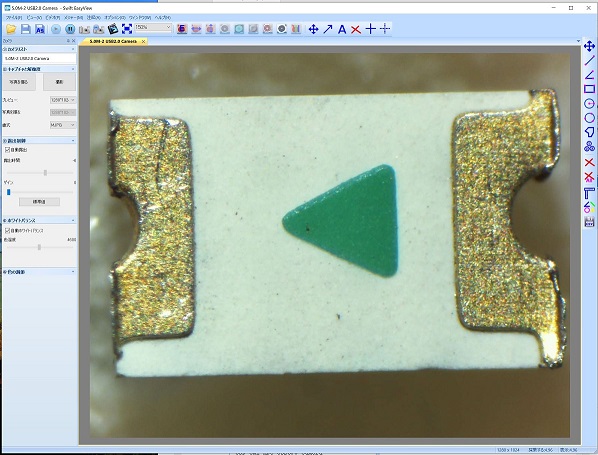Toggle the auto exposure checkbox
The image size is (598, 455).
pyautogui.click(x=7, y=150)
